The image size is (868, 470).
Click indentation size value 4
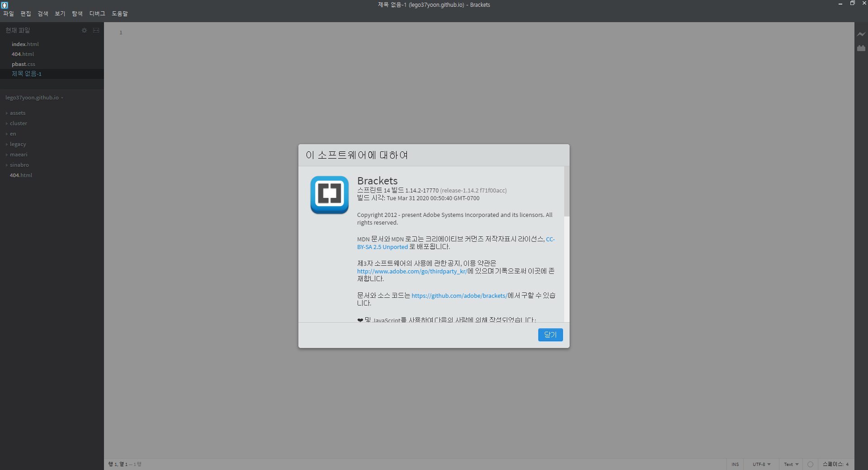[x=847, y=464]
